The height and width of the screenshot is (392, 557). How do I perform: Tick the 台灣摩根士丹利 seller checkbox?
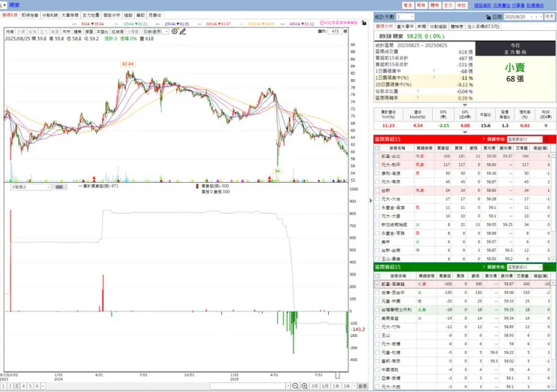(x=377, y=310)
